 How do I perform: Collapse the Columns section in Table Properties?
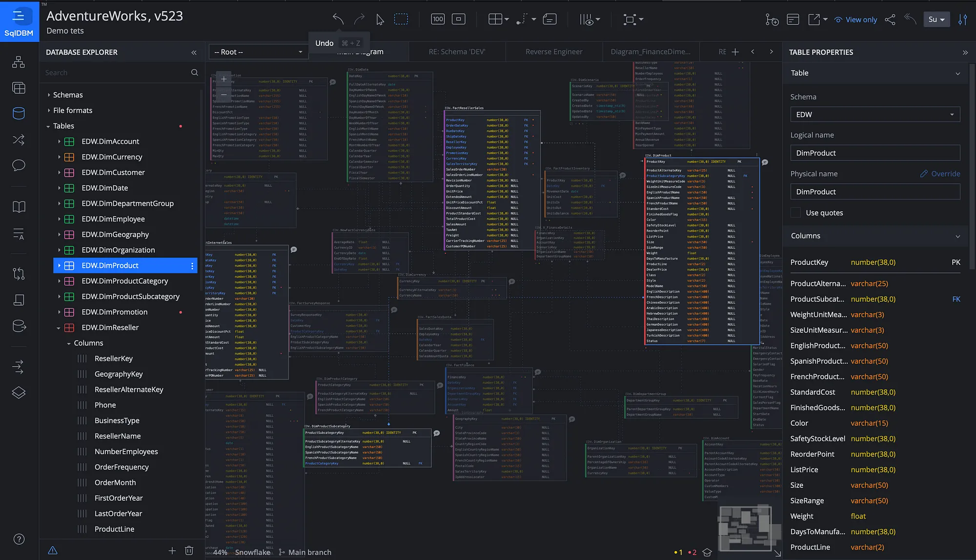[957, 236]
